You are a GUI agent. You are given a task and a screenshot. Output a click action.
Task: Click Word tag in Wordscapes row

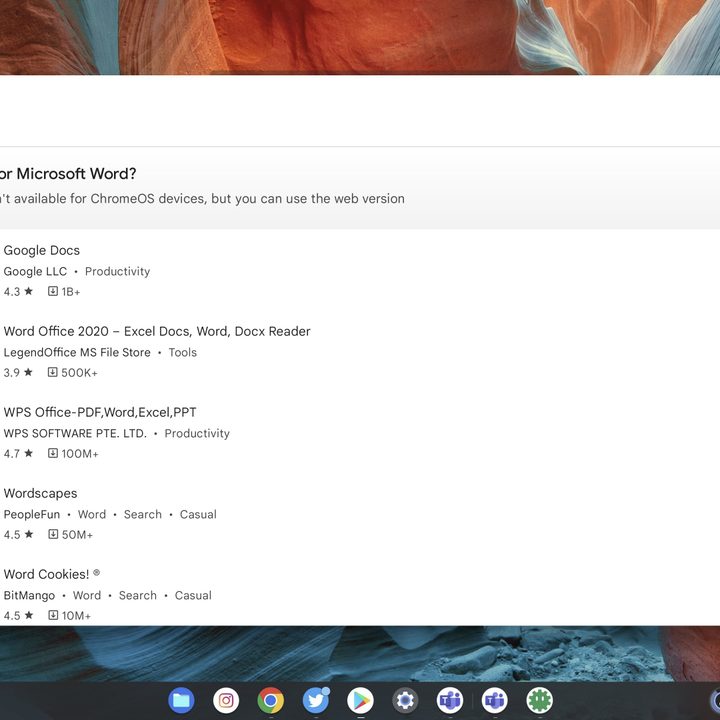92,514
